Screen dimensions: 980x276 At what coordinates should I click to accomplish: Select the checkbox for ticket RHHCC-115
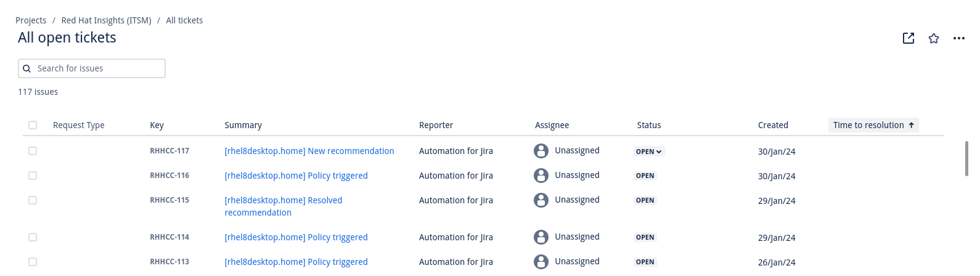coord(33,200)
